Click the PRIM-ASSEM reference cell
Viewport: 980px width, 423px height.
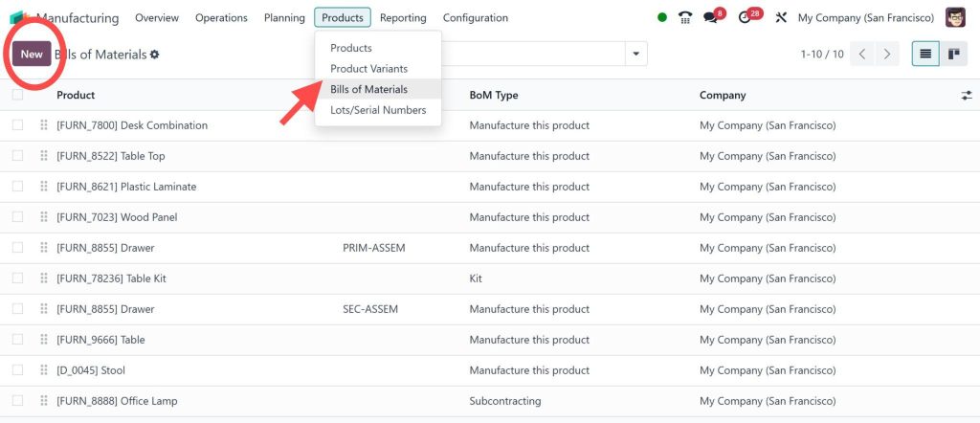(374, 248)
